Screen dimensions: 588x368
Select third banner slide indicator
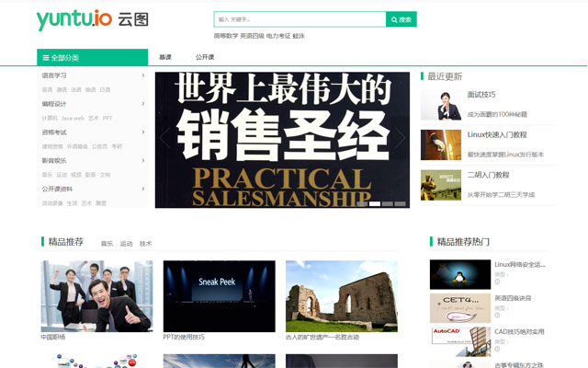point(388,203)
